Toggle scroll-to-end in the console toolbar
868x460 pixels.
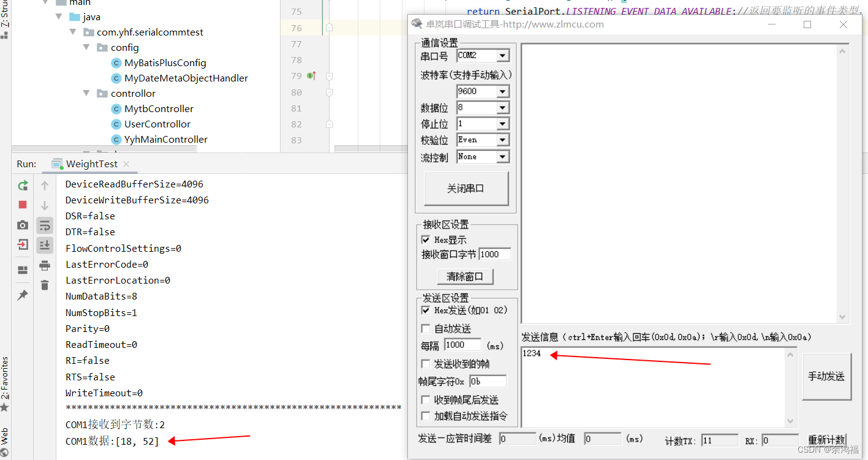(x=45, y=245)
